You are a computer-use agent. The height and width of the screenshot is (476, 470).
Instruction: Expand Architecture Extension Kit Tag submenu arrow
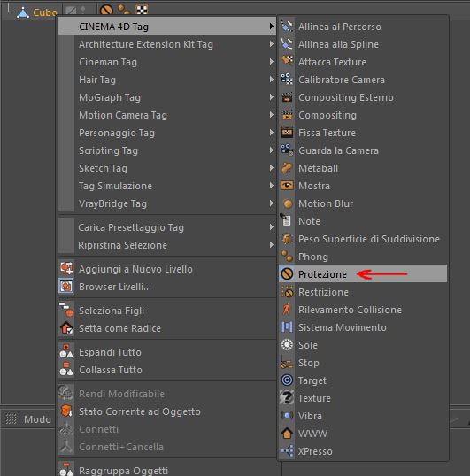point(271,44)
